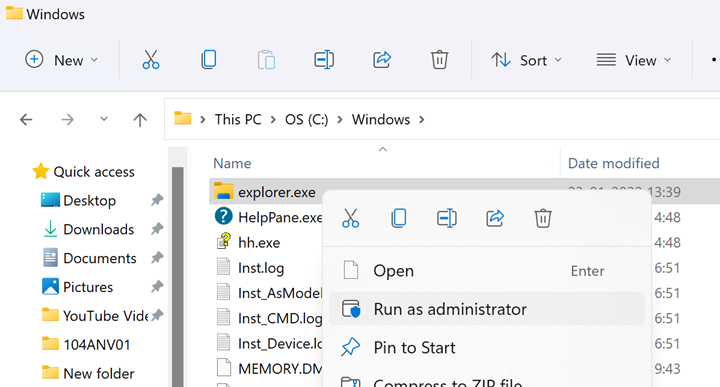Screen dimensions: 720x387
Task: Open the New dropdown menu
Action: 62,60
